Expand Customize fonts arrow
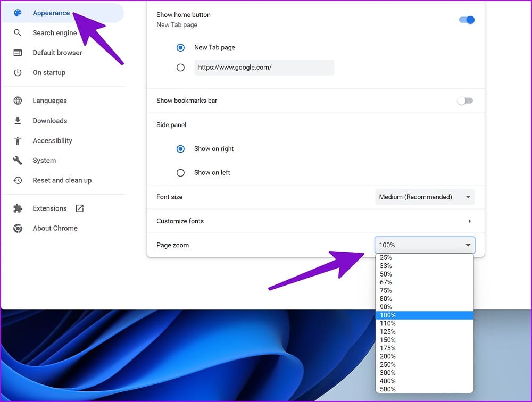 pyautogui.click(x=470, y=221)
